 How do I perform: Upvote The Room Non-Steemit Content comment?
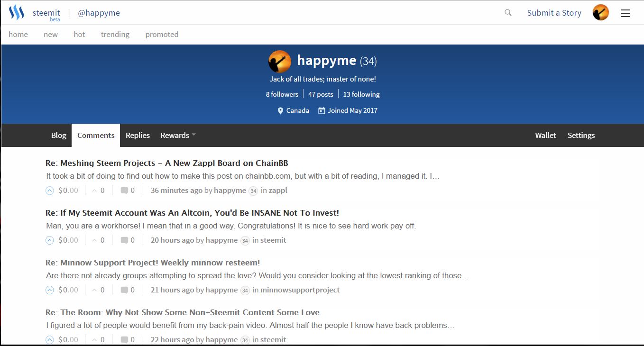(50, 340)
